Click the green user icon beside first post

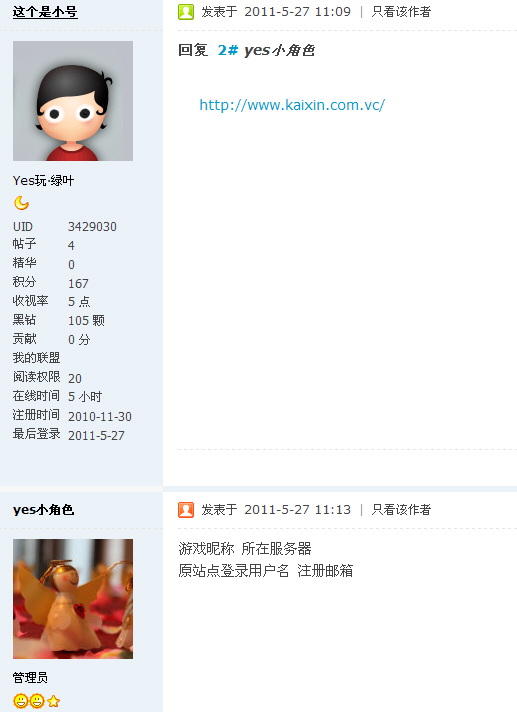coord(186,12)
